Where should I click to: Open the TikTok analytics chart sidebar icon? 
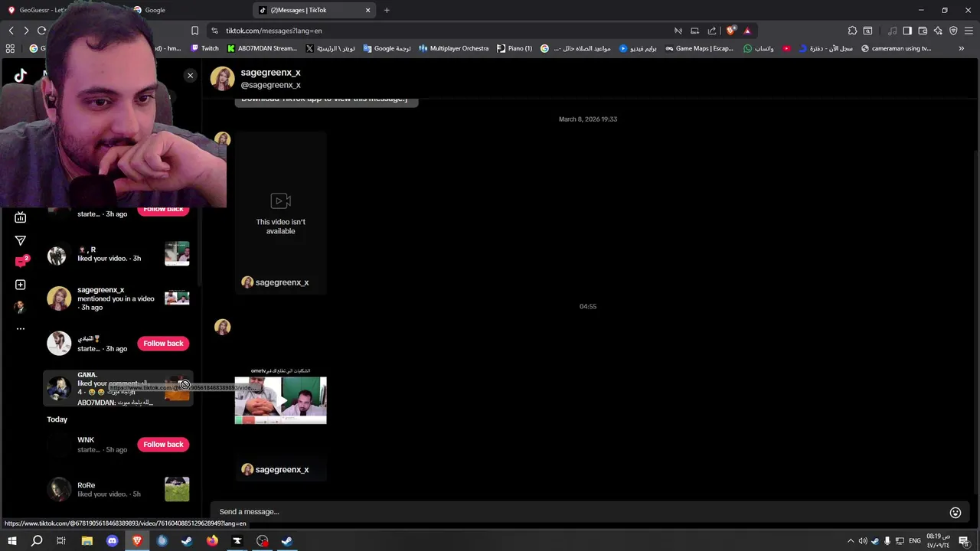pyautogui.click(x=21, y=217)
